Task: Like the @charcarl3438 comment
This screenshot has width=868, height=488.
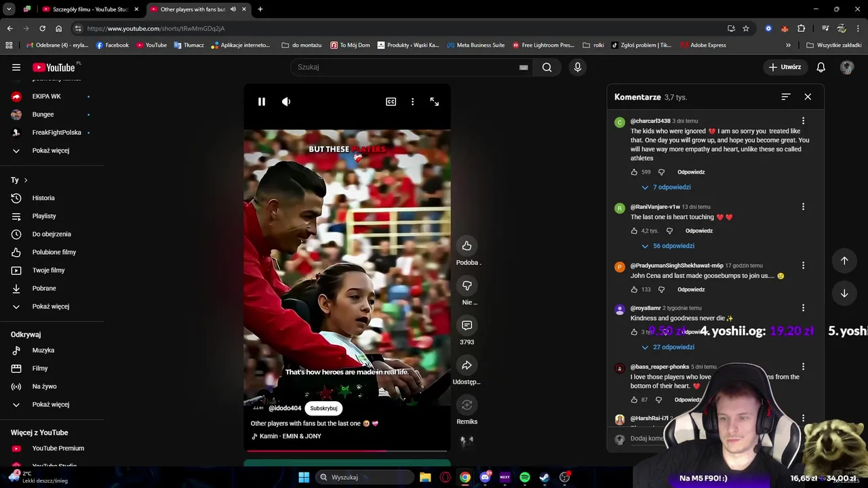Action: point(635,172)
